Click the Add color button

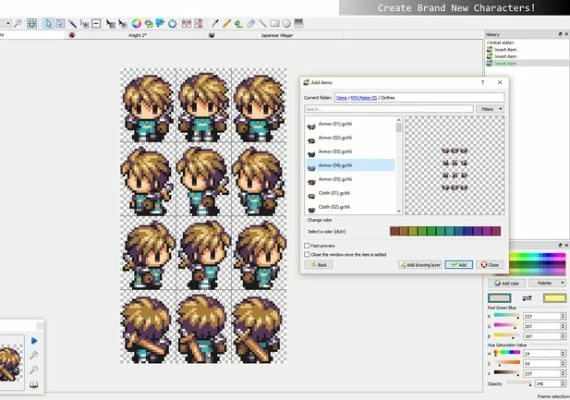point(507,283)
